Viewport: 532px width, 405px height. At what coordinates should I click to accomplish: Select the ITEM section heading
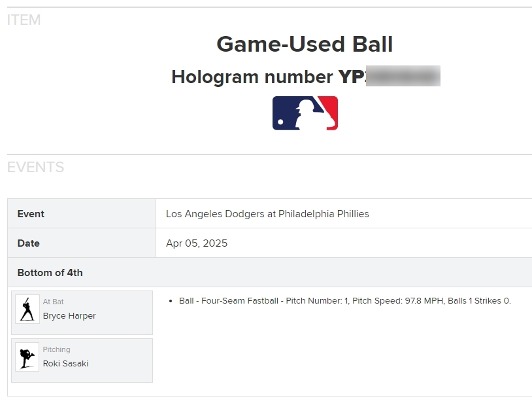(24, 20)
